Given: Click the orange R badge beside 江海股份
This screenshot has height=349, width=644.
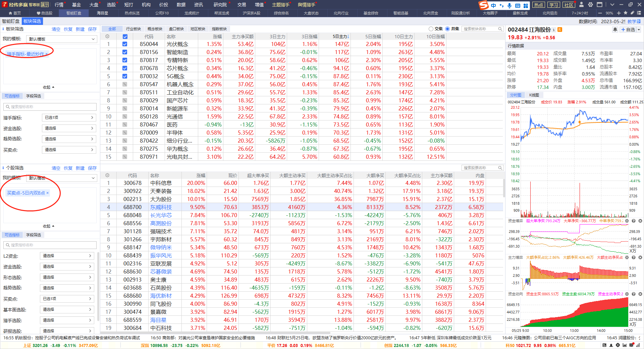Looking at the screenshot, I should [x=559, y=30].
